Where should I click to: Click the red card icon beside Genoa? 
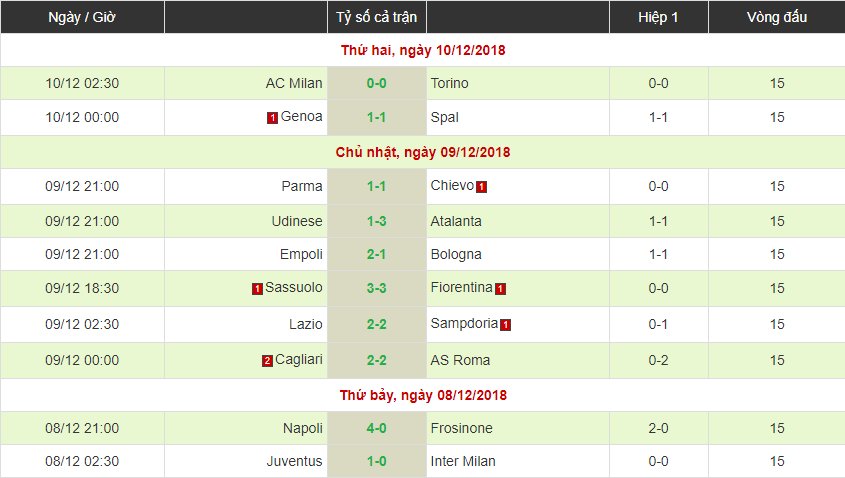[x=272, y=118]
